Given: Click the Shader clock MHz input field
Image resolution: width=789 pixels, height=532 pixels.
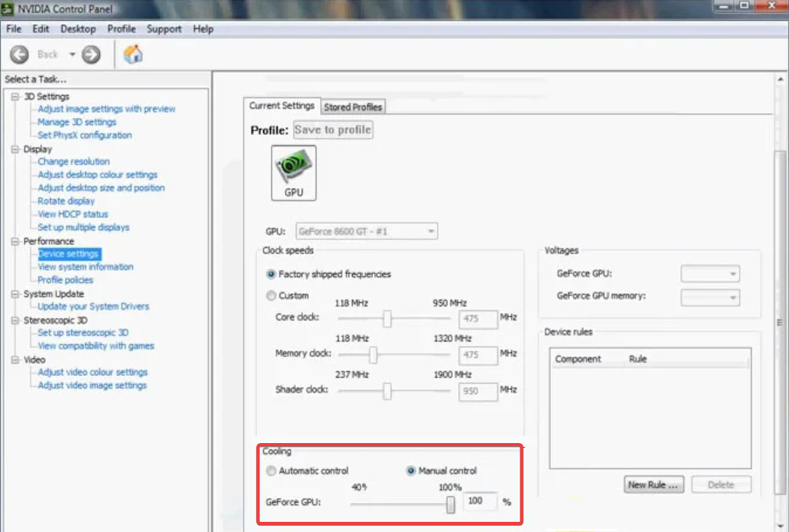Looking at the screenshot, I should point(478,392).
